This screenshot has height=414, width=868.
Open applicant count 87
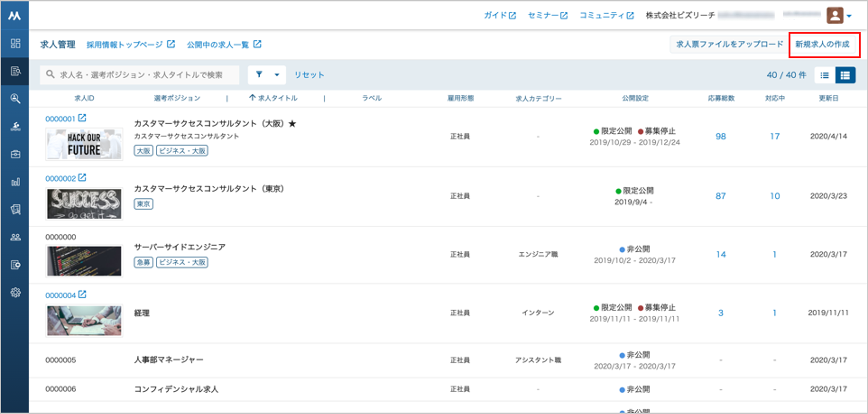coord(721,196)
